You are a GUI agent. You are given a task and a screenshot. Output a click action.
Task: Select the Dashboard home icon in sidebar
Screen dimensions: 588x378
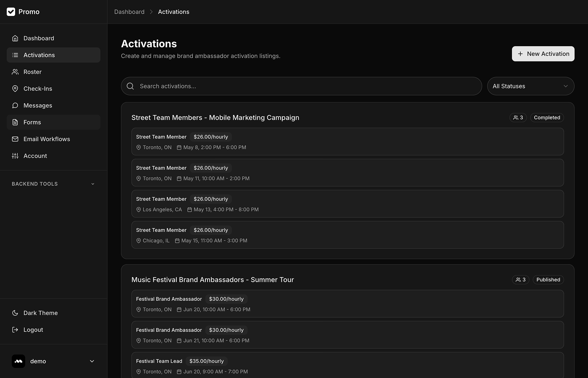[x=15, y=38]
